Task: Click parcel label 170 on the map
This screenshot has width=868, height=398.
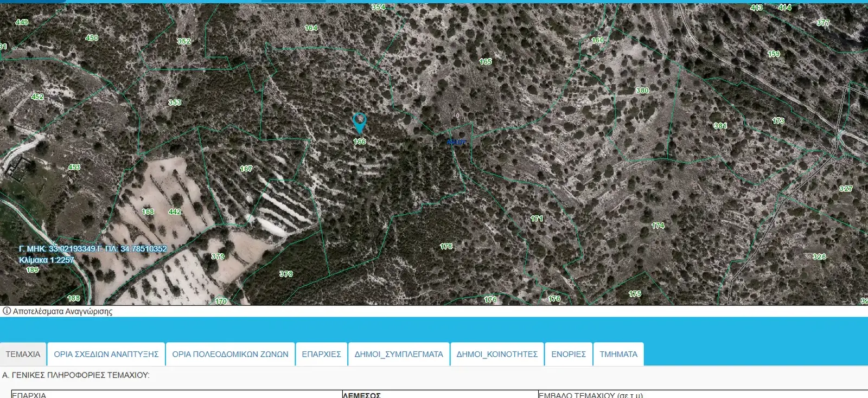Action: click(221, 301)
